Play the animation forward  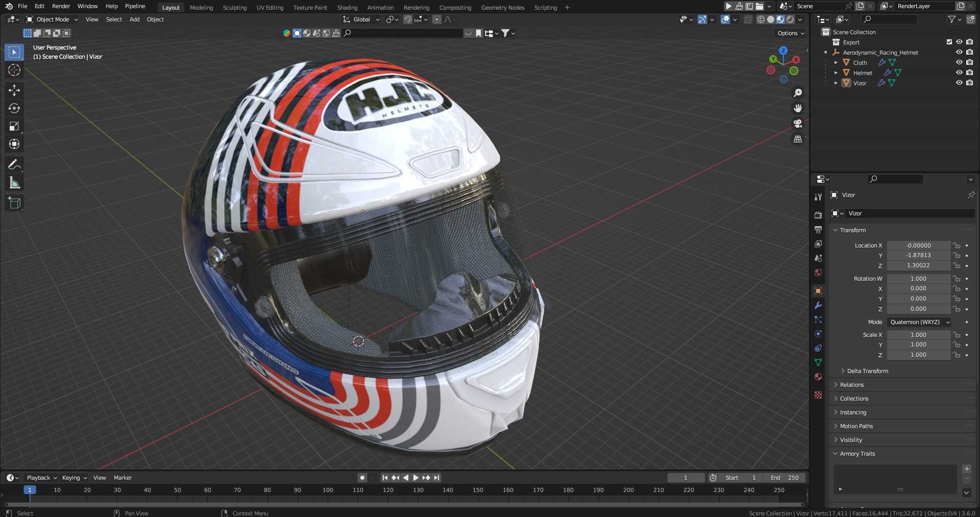coord(415,478)
